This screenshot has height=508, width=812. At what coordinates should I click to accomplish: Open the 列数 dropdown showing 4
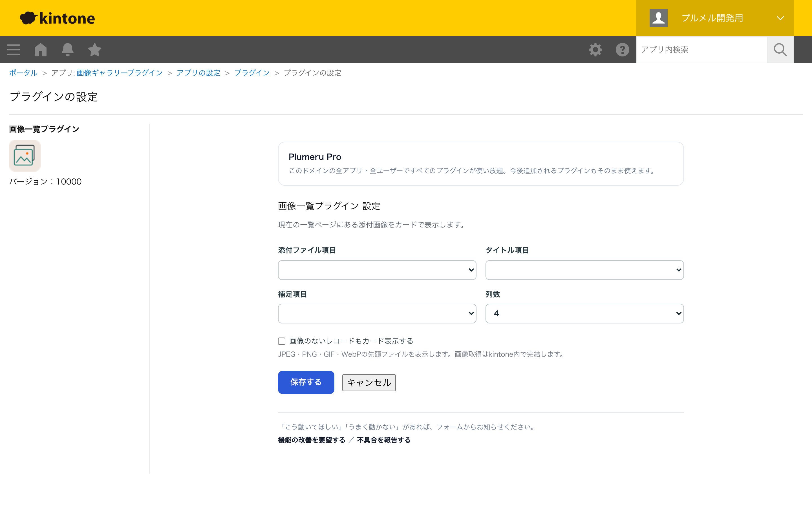[x=584, y=314]
